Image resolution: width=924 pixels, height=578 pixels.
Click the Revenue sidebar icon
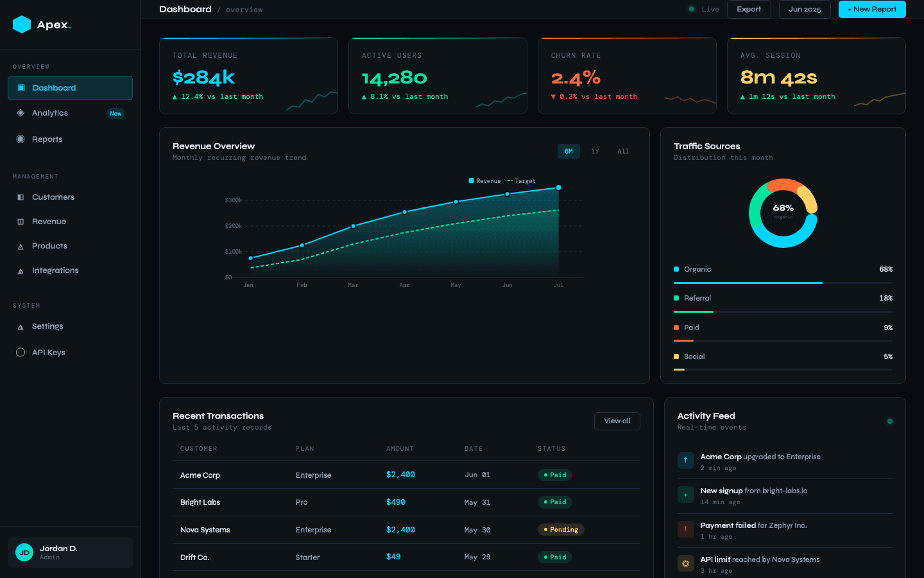21,222
